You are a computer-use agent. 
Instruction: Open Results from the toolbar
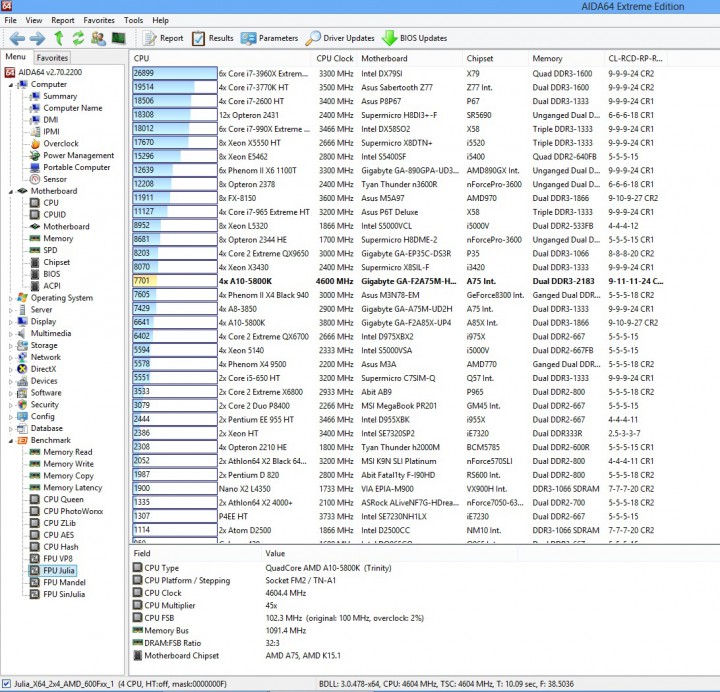(x=213, y=38)
